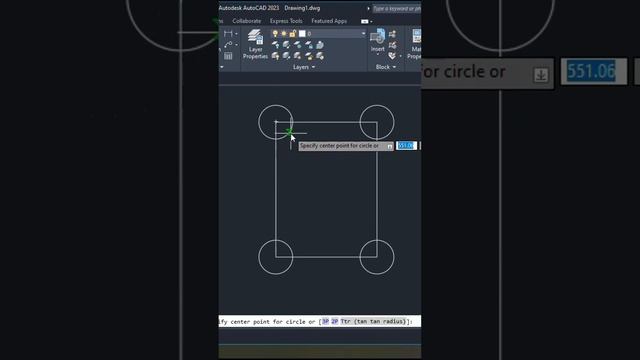The width and height of the screenshot is (640, 360).
Task: Click the ribbon minimize toggle button
Action: (x=364, y=21)
